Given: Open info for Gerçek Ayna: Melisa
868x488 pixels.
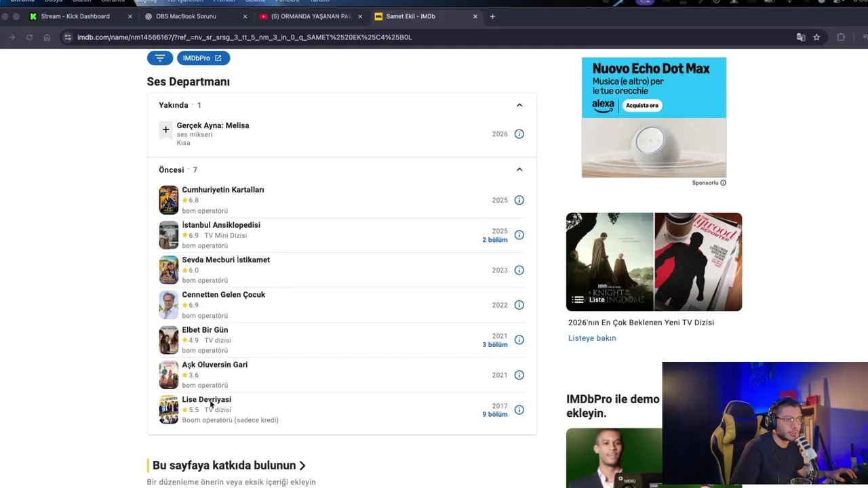Looking at the screenshot, I should (519, 134).
